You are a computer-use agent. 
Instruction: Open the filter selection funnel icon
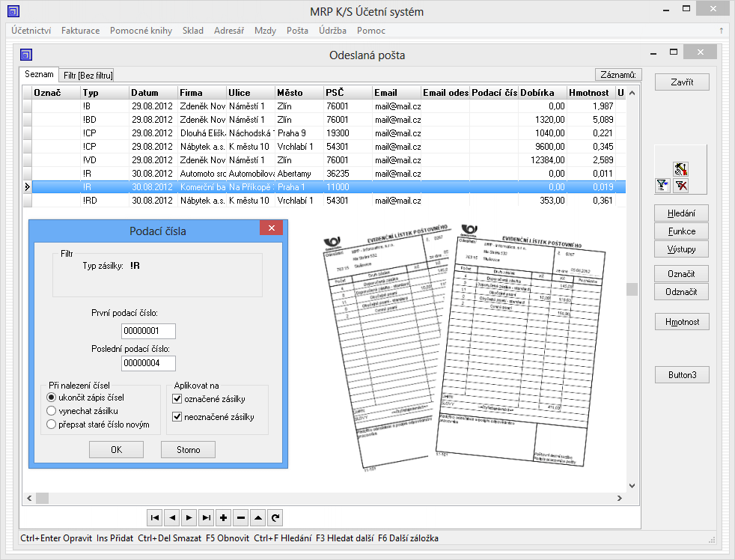pyautogui.click(x=662, y=186)
